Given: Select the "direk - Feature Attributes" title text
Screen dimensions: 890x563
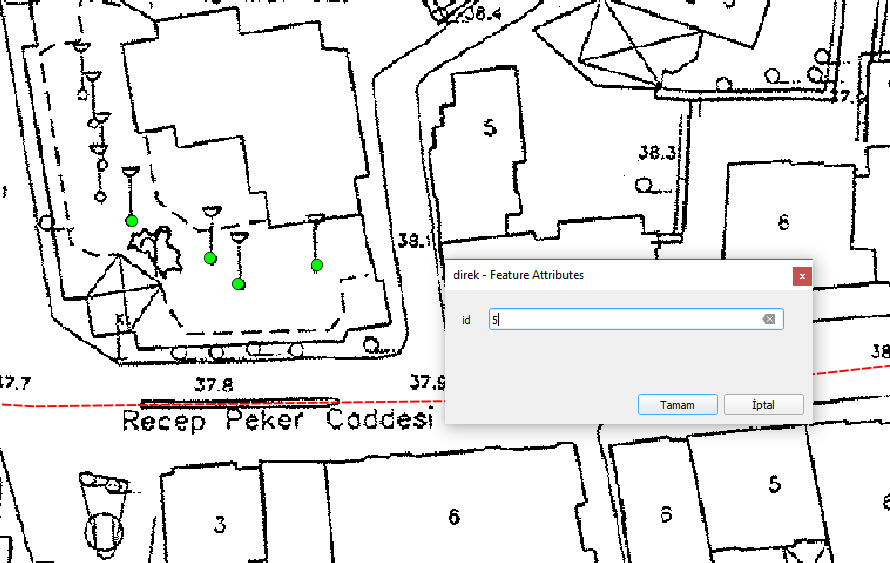Looking at the screenshot, I should coord(519,275).
